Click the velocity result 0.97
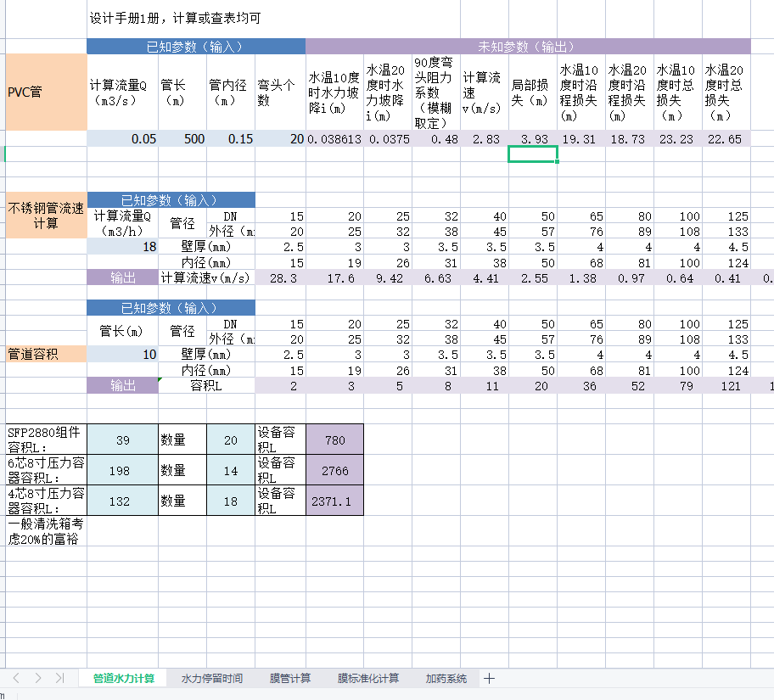774x700 pixels. (630, 278)
